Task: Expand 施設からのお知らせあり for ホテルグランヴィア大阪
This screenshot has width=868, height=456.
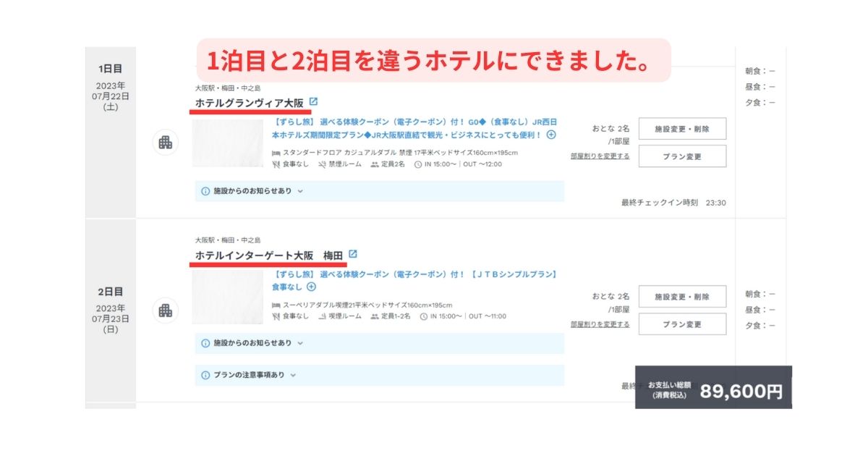Action: click(x=379, y=191)
